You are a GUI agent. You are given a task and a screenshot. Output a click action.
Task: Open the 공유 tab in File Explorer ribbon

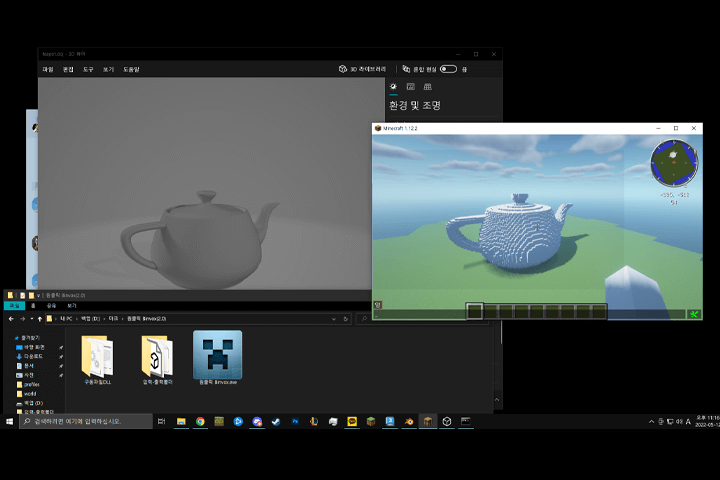[x=51, y=305]
